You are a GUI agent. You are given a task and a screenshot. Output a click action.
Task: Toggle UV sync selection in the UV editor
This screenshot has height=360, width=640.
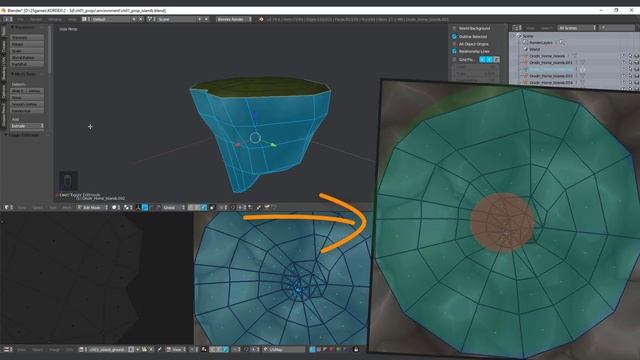coord(204,349)
